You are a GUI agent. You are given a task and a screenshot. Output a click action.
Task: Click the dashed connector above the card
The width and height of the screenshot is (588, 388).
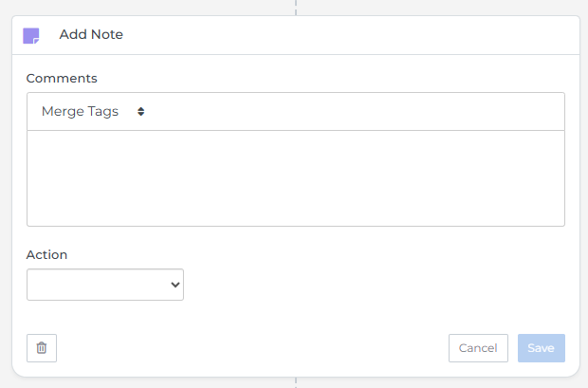click(x=296, y=8)
